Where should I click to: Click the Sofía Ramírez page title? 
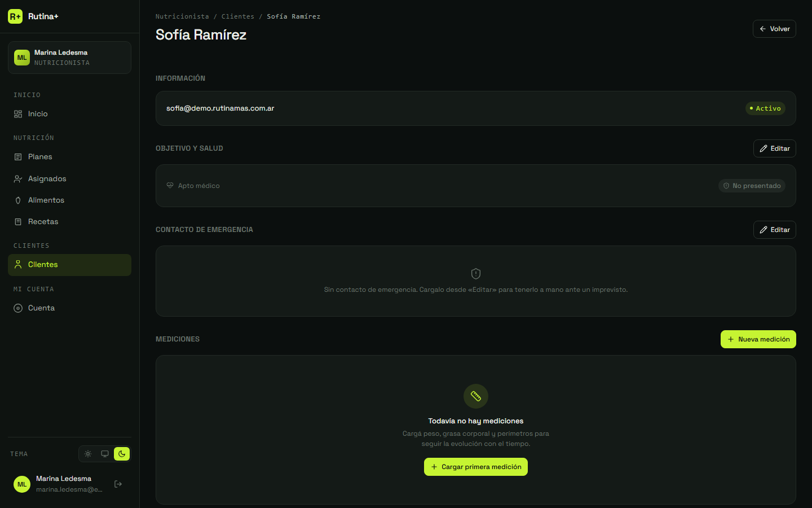point(201,35)
